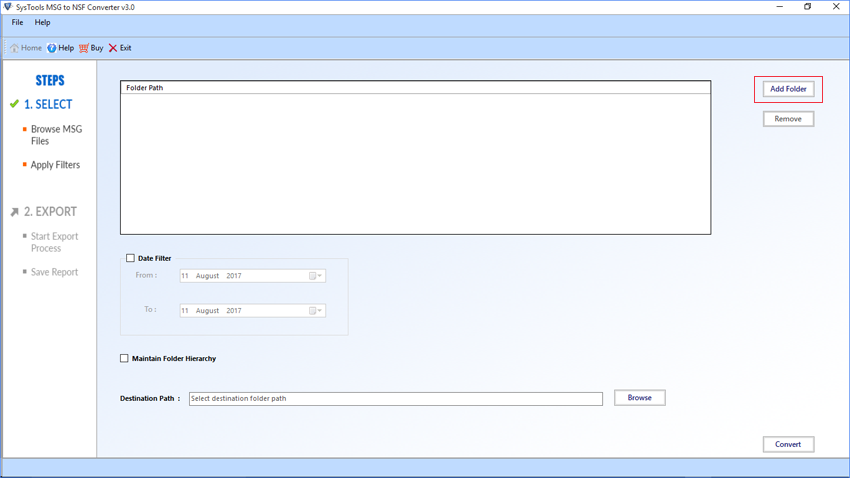
Task: Minimize the converter window
Action: pyautogui.click(x=780, y=7)
